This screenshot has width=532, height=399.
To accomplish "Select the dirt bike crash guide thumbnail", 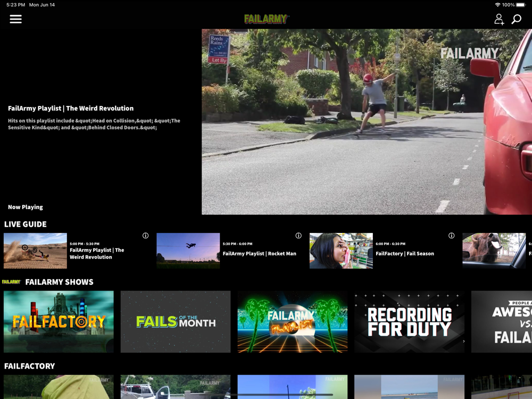I will click(x=35, y=251).
